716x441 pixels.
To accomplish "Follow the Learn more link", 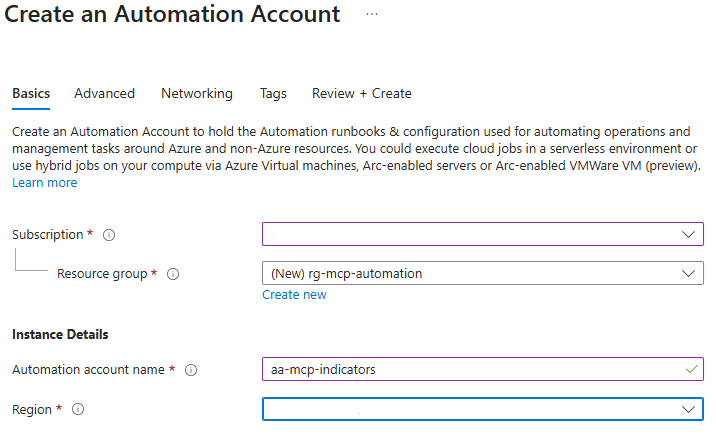I will [x=45, y=183].
